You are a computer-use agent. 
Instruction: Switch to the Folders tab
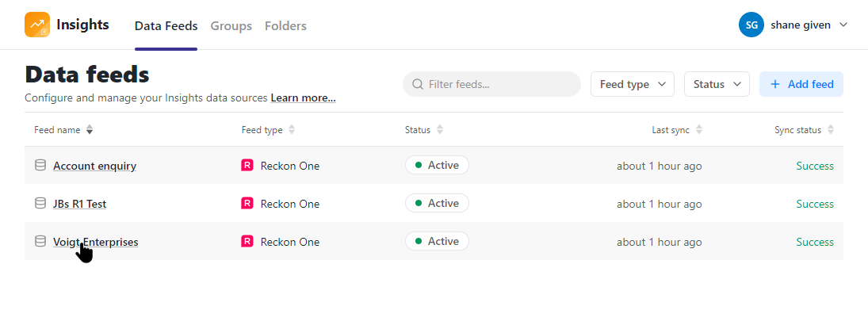tap(285, 26)
